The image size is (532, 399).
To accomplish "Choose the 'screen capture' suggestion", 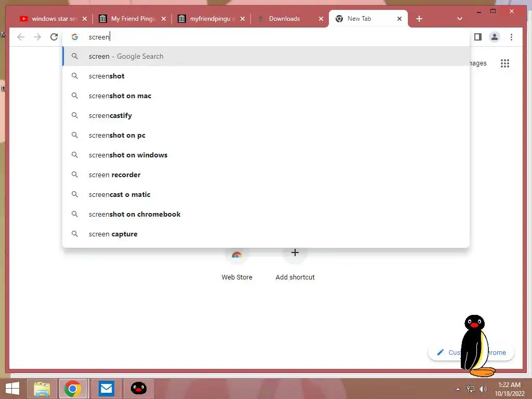I will pyautogui.click(x=266, y=234).
